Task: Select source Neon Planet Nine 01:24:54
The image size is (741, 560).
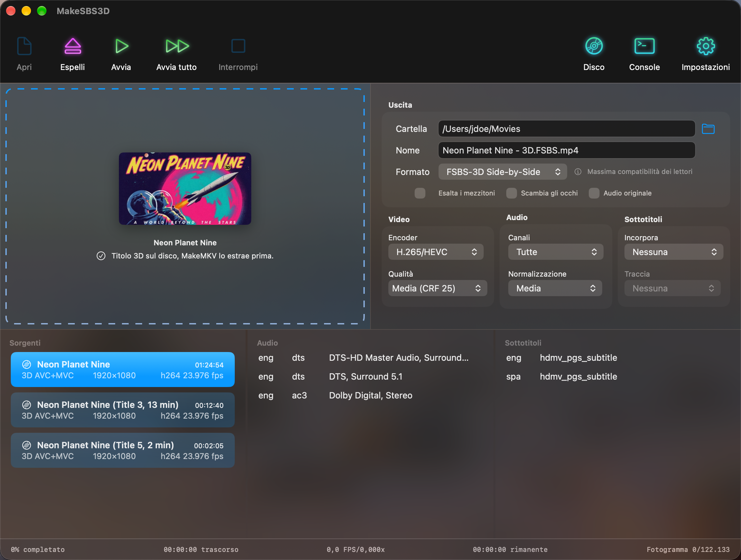Action: tap(123, 370)
